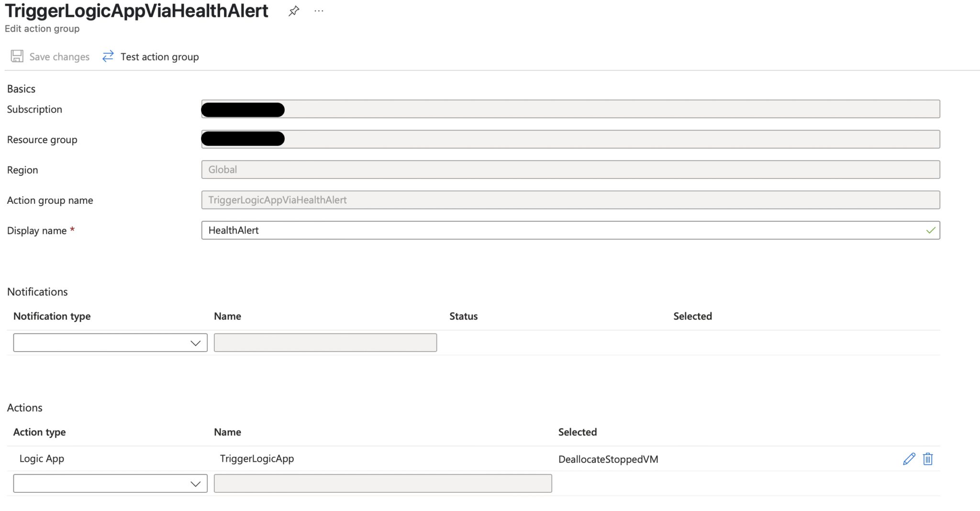Viewport: 980px width, 511px height.
Task: Click Save changes button
Action: [50, 56]
